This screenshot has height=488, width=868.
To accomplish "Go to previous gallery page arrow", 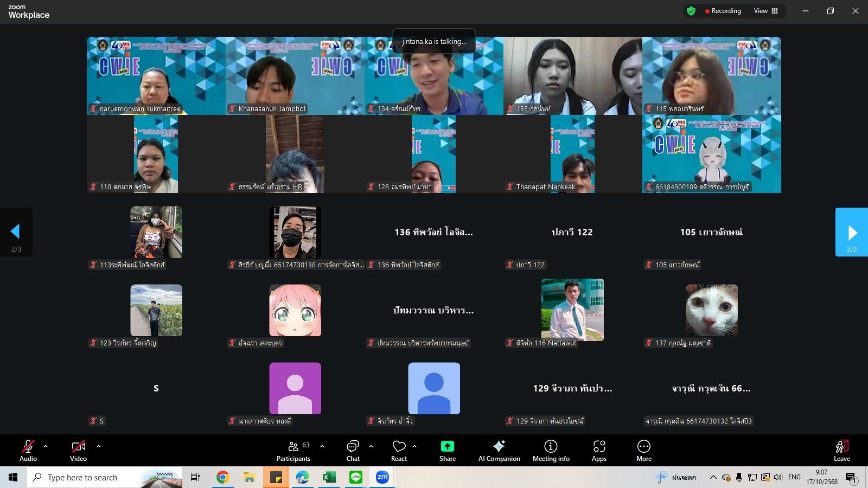I will pyautogui.click(x=16, y=232).
